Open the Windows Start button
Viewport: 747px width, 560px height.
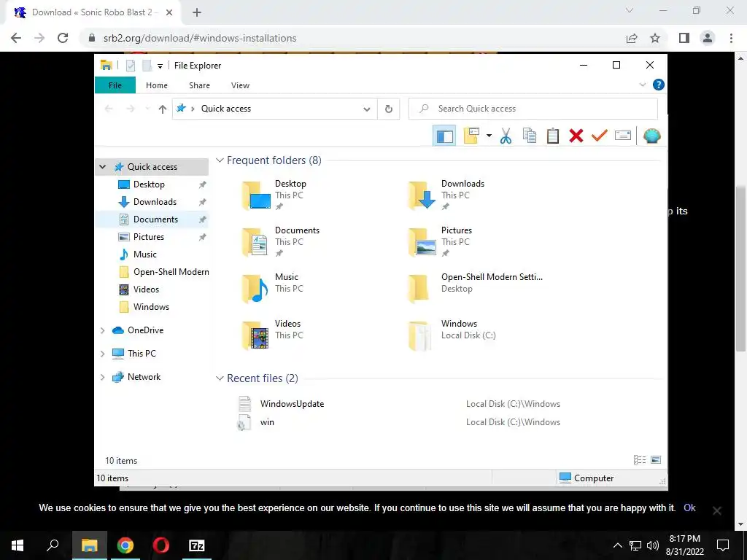pos(18,545)
